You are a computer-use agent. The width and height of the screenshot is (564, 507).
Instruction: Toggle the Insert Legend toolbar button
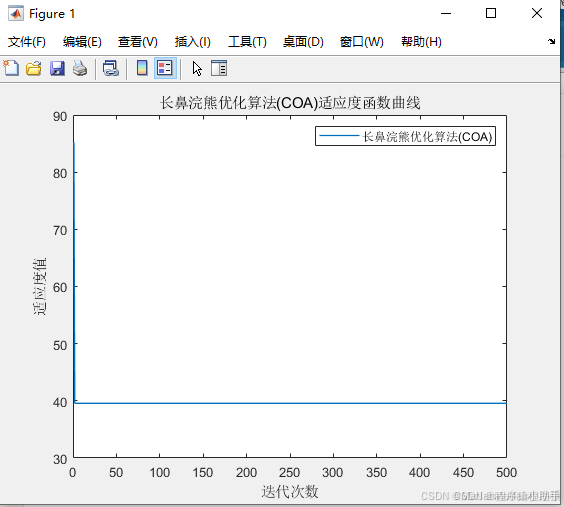[165, 68]
